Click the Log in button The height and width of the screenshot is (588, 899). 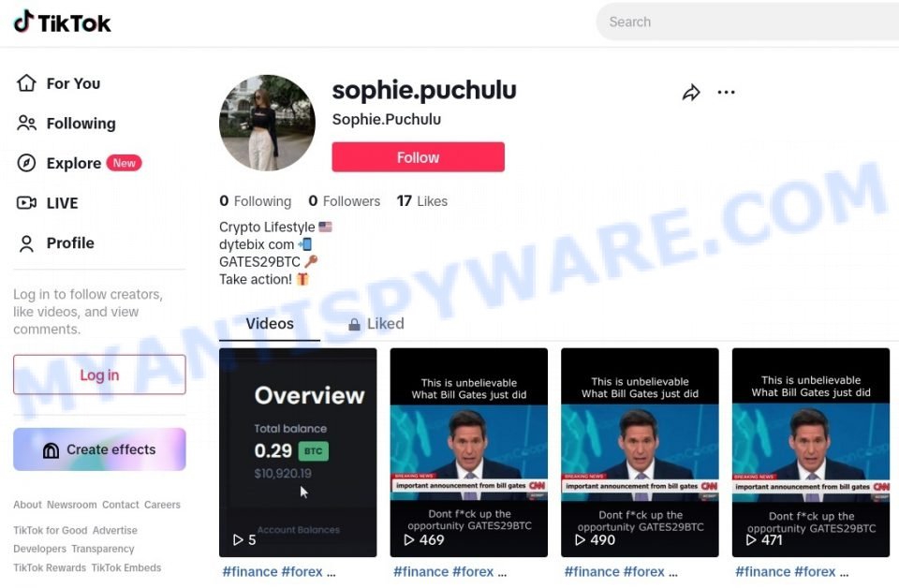(x=99, y=375)
